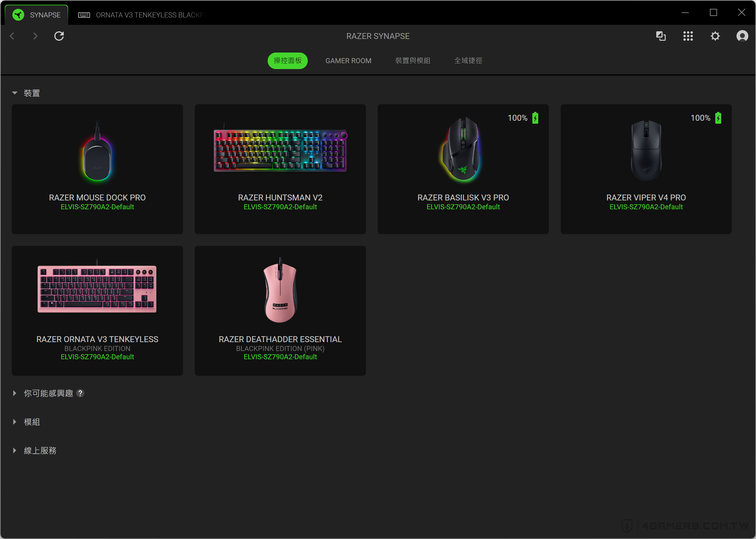The width and height of the screenshot is (756, 539).
Task: Click the Razer Synapse logo icon
Action: coord(18,15)
